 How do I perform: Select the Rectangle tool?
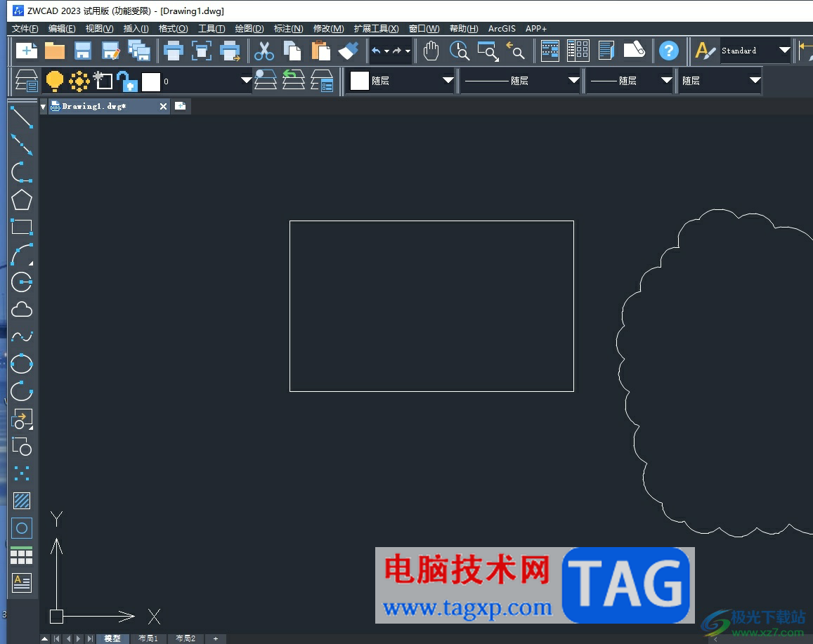[x=22, y=228]
